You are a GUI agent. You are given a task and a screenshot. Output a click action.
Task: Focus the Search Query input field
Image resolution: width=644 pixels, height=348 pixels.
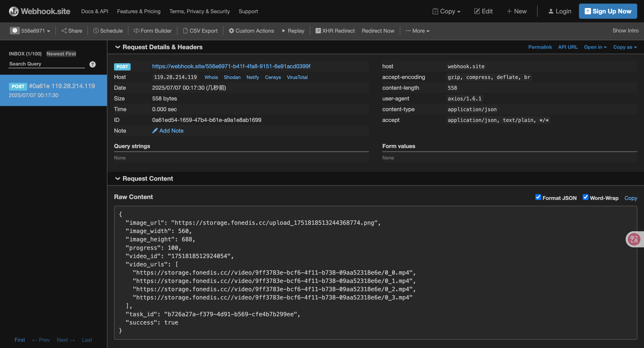tap(47, 64)
